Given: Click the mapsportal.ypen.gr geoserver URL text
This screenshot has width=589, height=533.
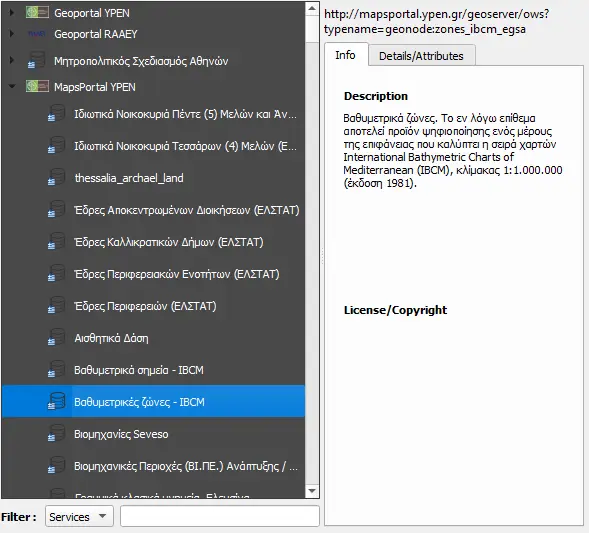Looking at the screenshot, I should [436, 21].
